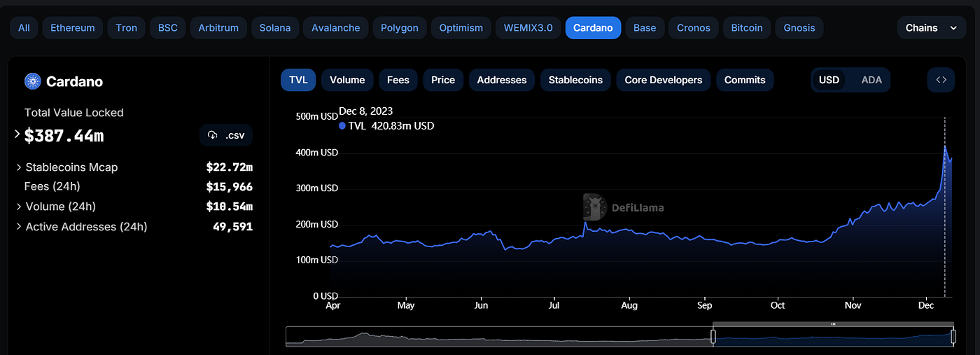This screenshot has height=355, width=980.
Task: Click the Jul label on x-axis
Action: click(554, 305)
